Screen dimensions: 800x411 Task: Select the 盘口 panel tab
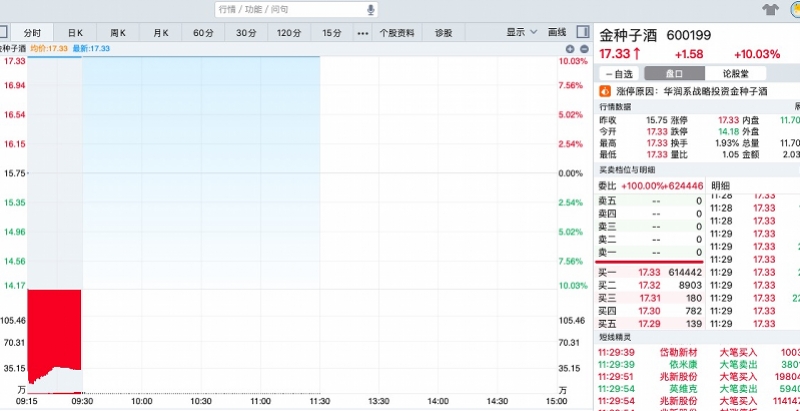[x=674, y=73]
